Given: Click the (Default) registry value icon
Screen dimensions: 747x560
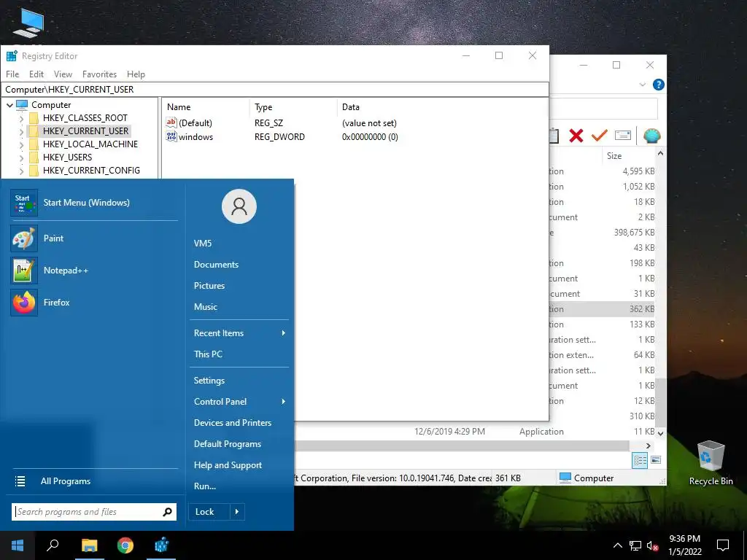Looking at the screenshot, I should 171,122.
